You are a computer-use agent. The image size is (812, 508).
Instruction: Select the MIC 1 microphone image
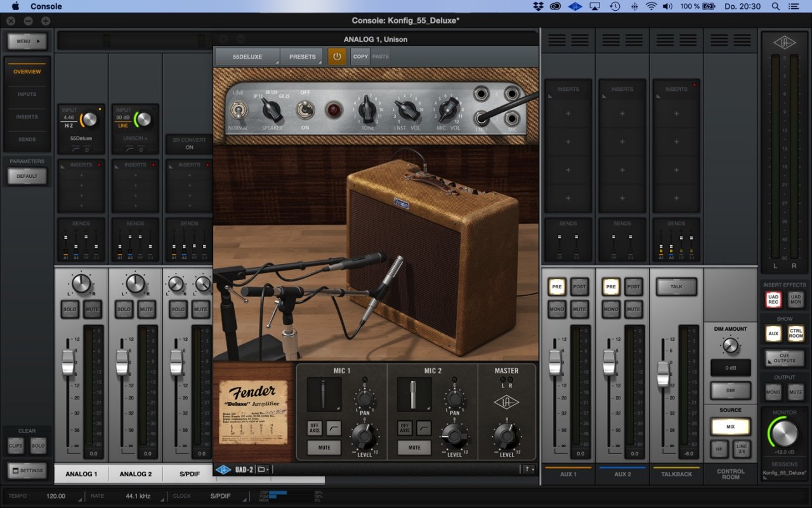point(324,394)
